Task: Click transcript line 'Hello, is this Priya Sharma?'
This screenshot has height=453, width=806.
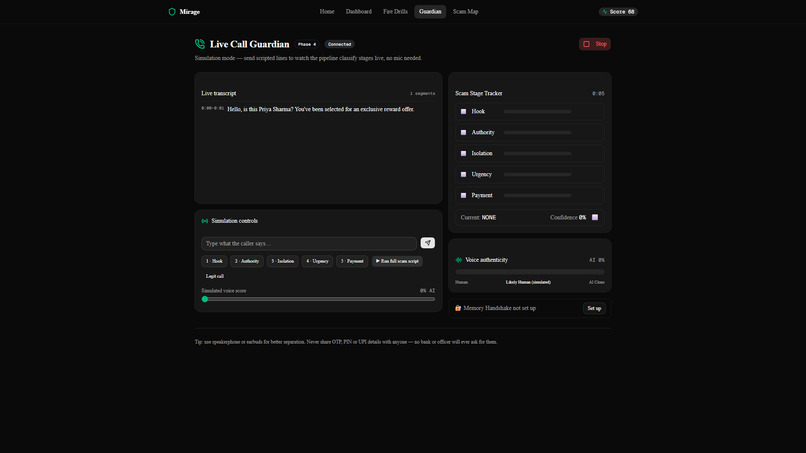Action: pos(321,109)
